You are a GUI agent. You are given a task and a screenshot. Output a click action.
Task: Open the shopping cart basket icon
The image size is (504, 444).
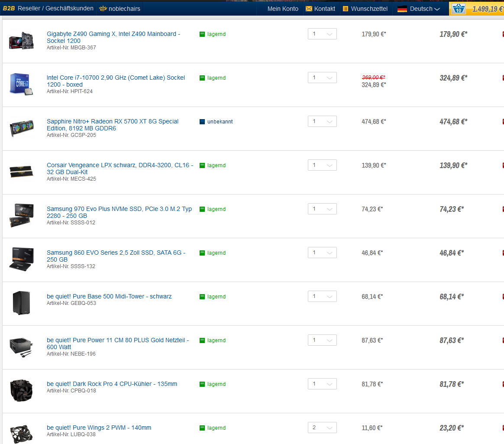tap(459, 9)
